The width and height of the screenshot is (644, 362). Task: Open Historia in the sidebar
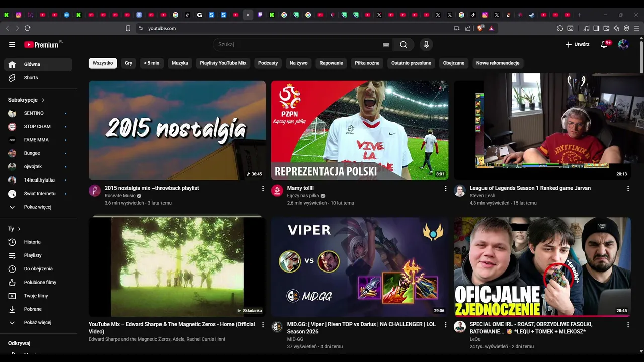38,242
